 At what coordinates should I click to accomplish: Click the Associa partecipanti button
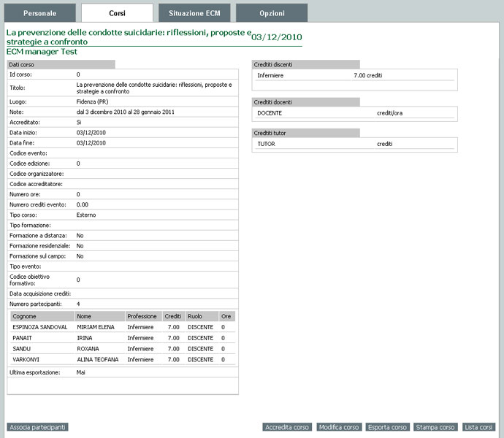pos(37,427)
